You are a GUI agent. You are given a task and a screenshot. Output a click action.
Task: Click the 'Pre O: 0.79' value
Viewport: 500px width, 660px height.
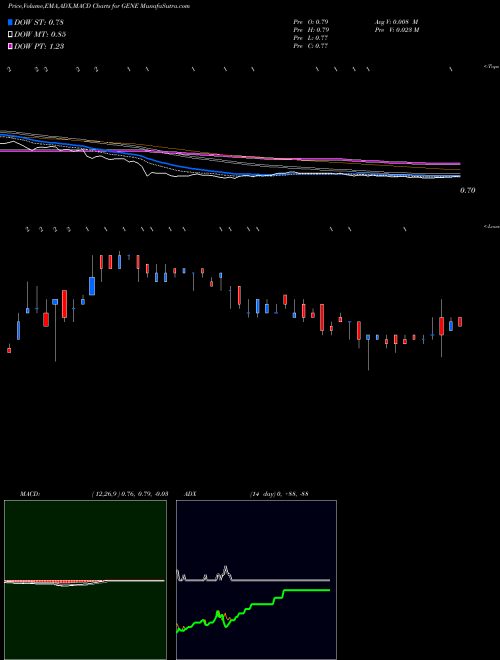[x=311, y=22]
